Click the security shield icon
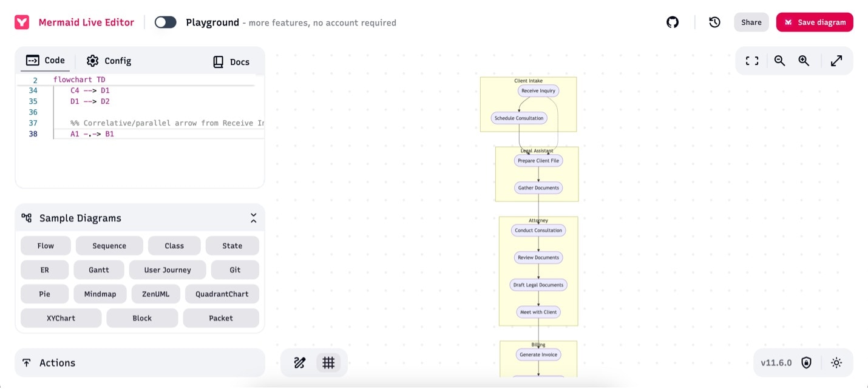The image size is (868, 389). click(x=806, y=363)
